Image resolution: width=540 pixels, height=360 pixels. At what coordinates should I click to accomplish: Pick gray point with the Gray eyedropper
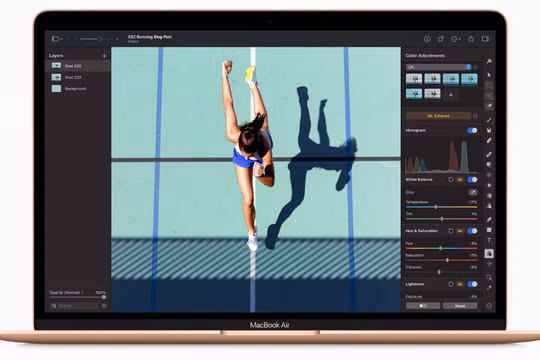(473, 192)
